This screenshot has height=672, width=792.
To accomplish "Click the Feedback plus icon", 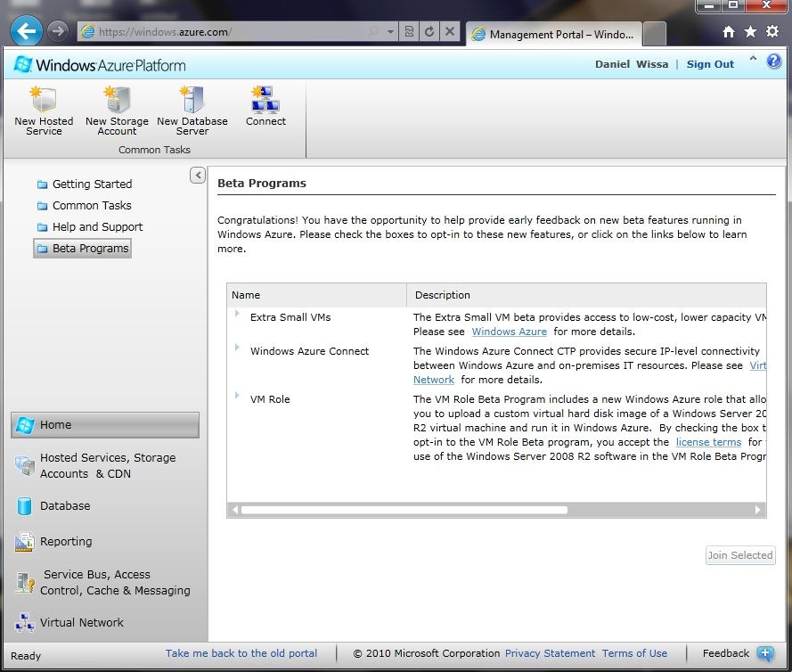I will pyautogui.click(x=765, y=653).
